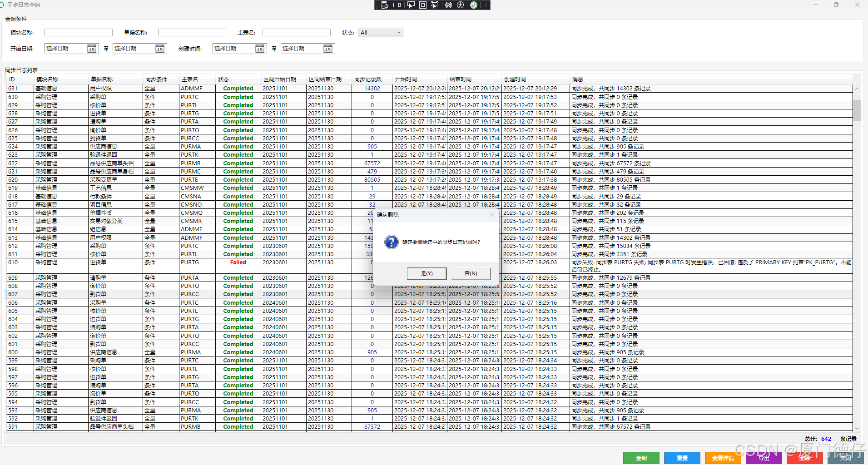Click the Completed status in row 607
This screenshot has width=868, height=465.
click(238, 294)
